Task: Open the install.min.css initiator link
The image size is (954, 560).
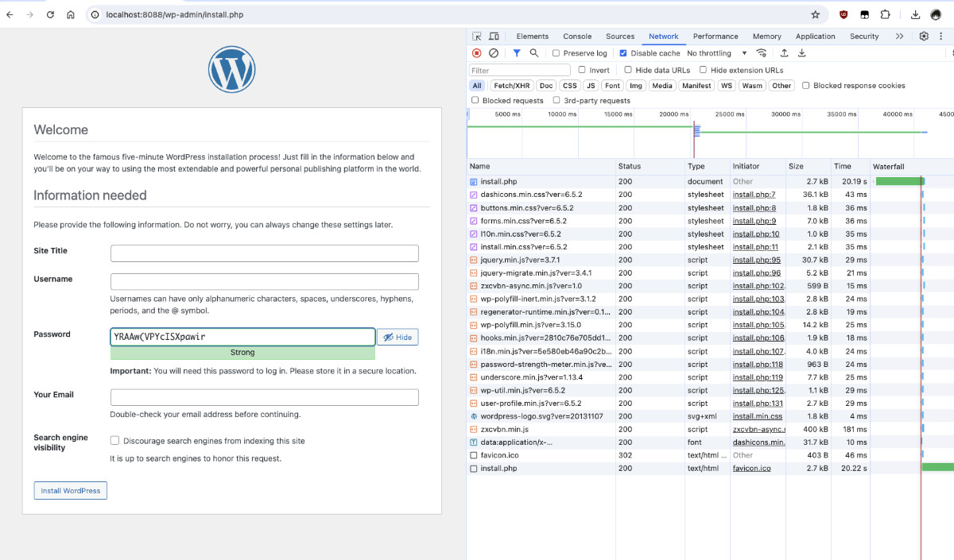Action: click(x=757, y=416)
